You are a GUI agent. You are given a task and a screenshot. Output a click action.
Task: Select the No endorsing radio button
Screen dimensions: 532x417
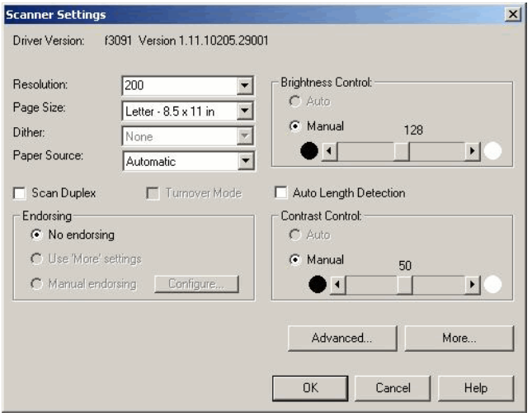(35, 235)
